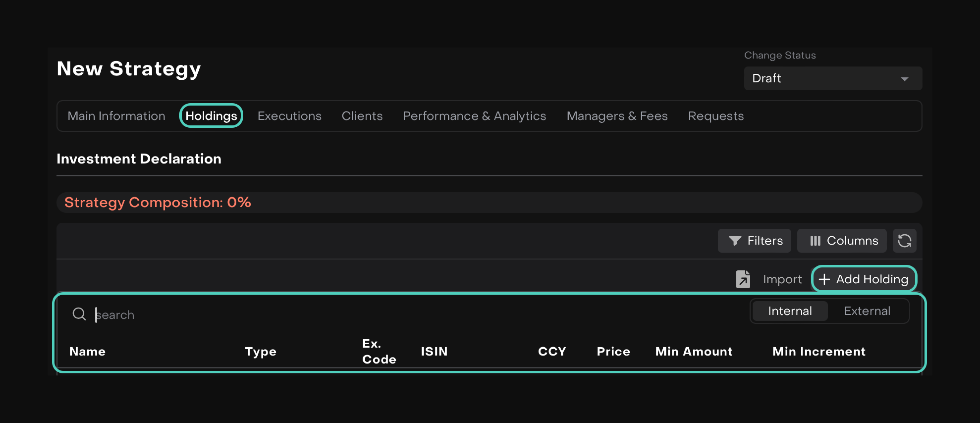Switch to the Executions tab
The width and height of the screenshot is (980, 423).
(x=289, y=116)
